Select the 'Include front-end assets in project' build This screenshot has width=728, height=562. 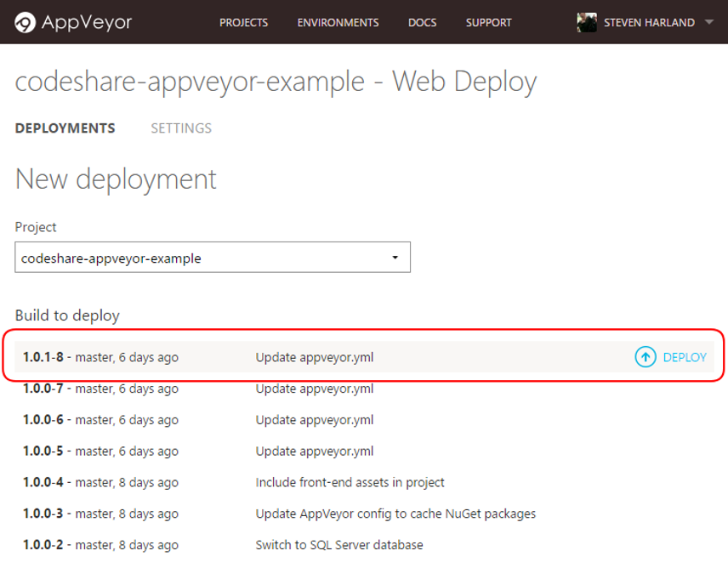[x=350, y=482]
